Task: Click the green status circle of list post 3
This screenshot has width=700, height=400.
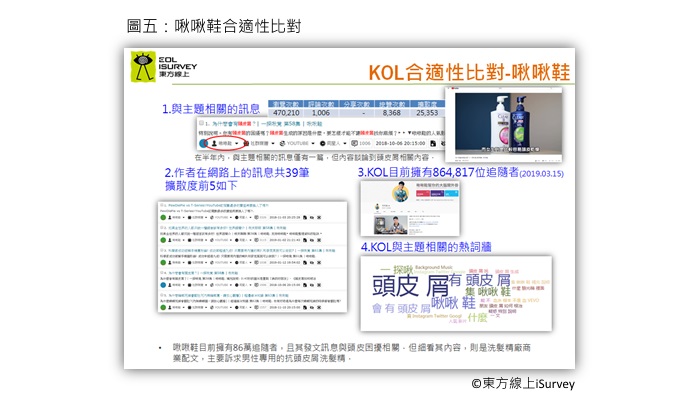Action: 163,262
